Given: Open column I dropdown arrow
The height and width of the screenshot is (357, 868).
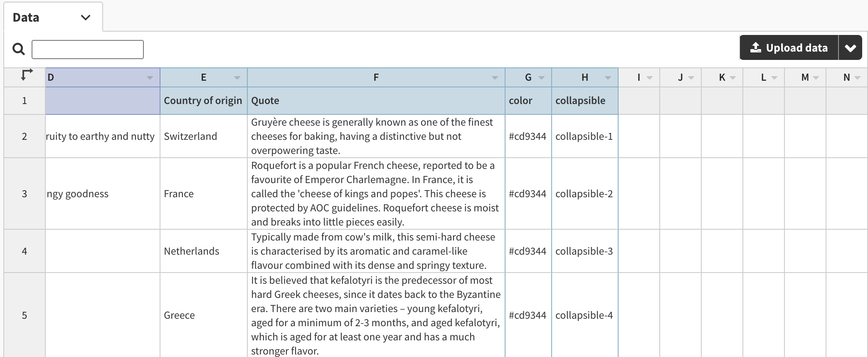Looking at the screenshot, I should [649, 78].
